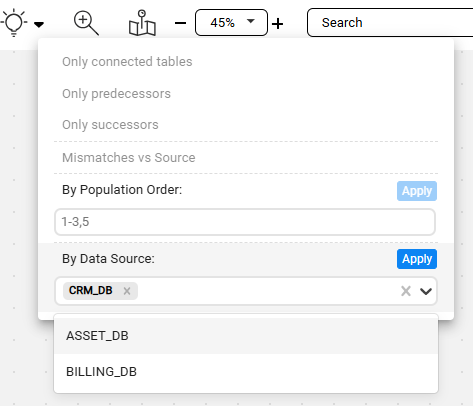Increase zoom with plus icon
This screenshot has height=406, width=473.
(x=277, y=24)
